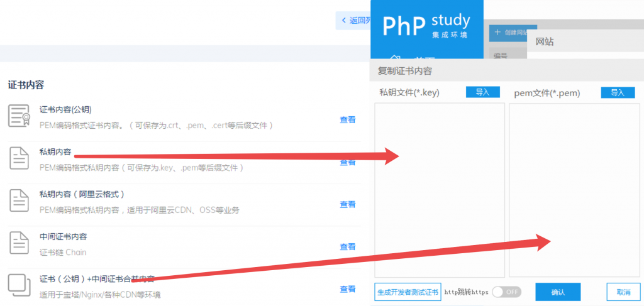View the 证书内容(公钥) certificate content
644x306 pixels.
pos(348,120)
